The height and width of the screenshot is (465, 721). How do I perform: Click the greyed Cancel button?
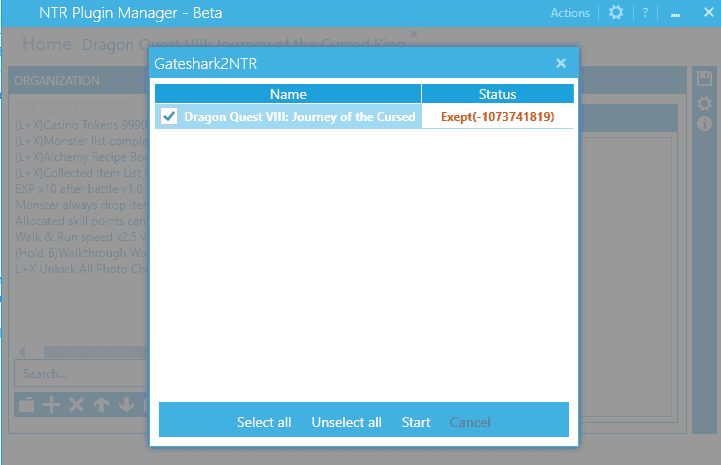click(x=470, y=422)
